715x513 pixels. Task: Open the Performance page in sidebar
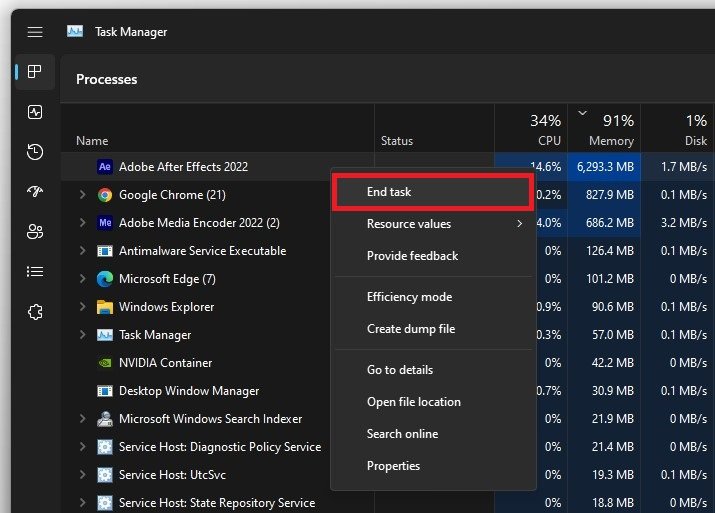click(35, 112)
